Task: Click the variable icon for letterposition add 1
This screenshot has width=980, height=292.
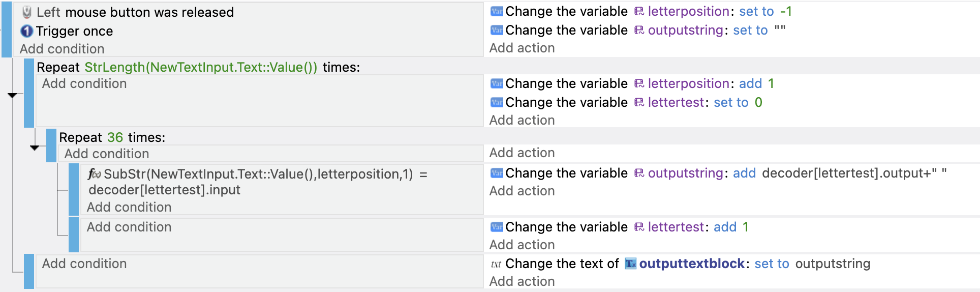Action: coord(497,83)
